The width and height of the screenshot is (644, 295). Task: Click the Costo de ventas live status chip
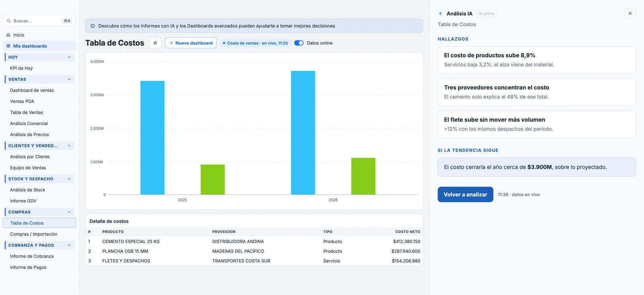255,43
